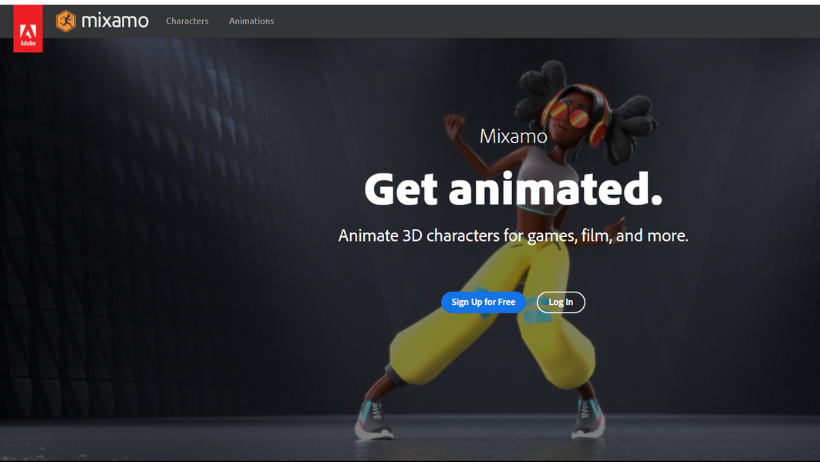Image resolution: width=820 pixels, height=462 pixels.
Task: Click the red Adobe logo
Action: (x=28, y=29)
